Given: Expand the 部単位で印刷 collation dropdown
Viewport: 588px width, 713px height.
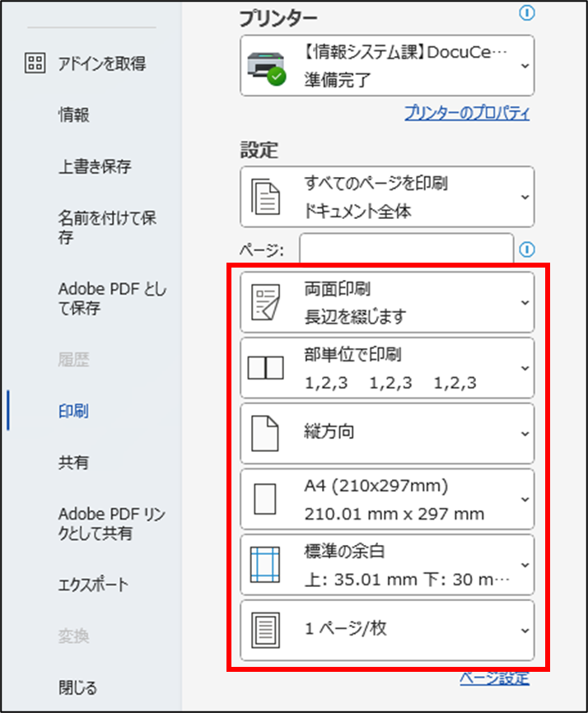Looking at the screenshot, I should (387, 368).
